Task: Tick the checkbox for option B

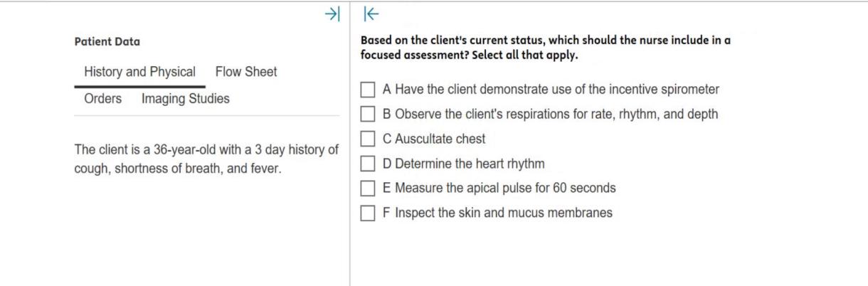Action: click(368, 115)
